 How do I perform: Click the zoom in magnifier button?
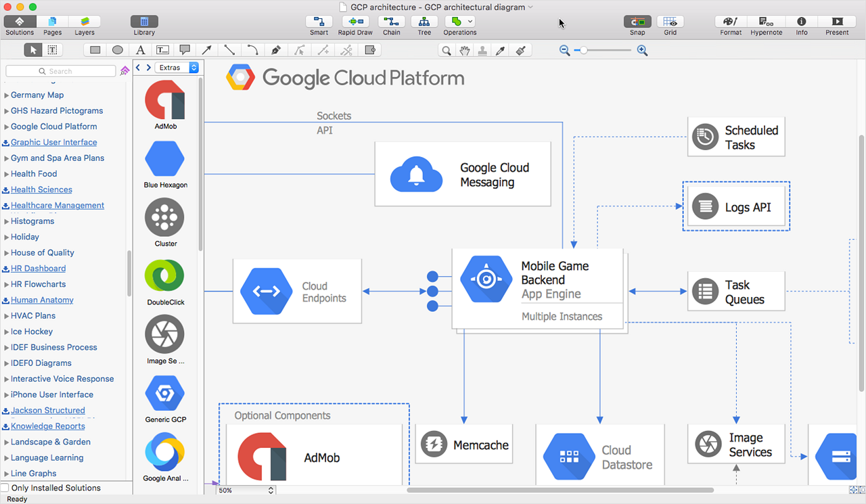coord(642,50)
